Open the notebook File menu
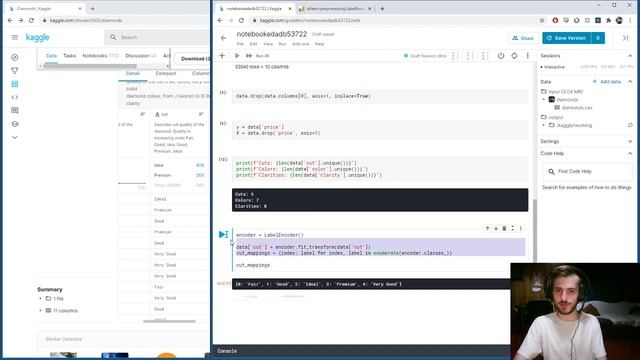The width and height of the screenshot is (640, 360). pyautogui.click(x=240, y=44)
